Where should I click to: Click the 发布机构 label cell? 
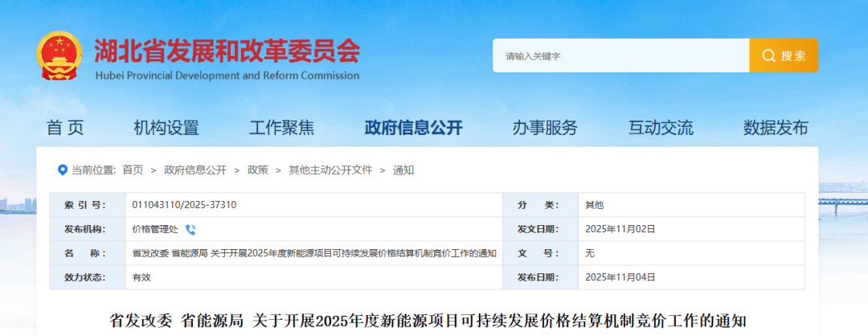(x=88, y=229)
